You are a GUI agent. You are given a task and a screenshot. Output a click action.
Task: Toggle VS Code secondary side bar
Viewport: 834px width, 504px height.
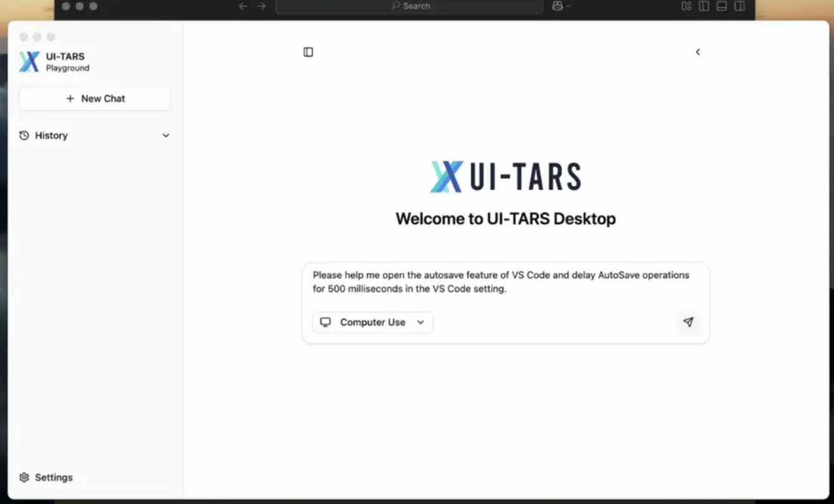click(739, 6)
